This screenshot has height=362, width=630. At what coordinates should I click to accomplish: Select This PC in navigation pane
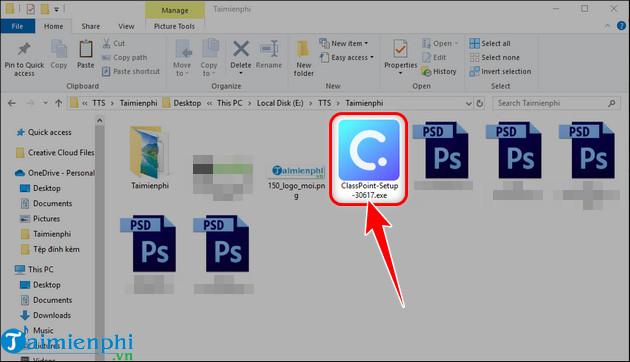pyautogui.click(x=34, y=270)
